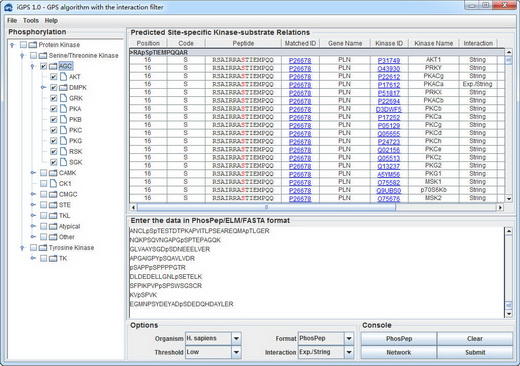Image resolution: width=520 pixels, height=366 pixels.
Task: Tick the TK checkbox
Action: [x=43, y=258]
